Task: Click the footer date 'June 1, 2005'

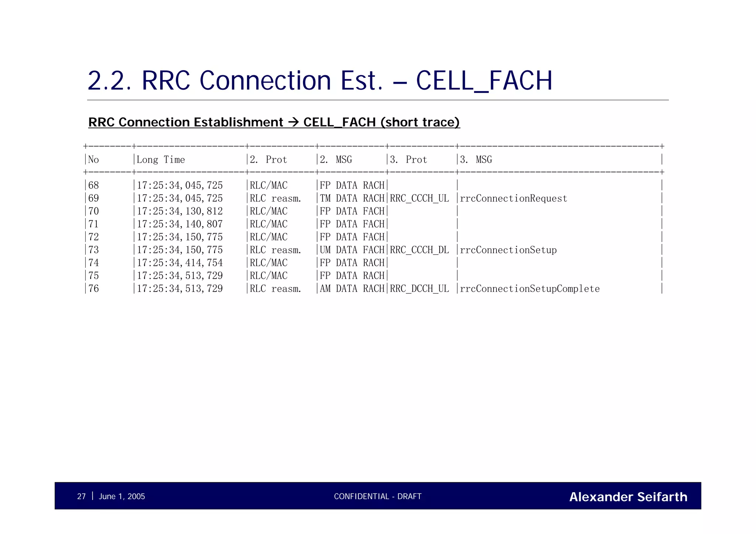Action: [x=122, y=496]
